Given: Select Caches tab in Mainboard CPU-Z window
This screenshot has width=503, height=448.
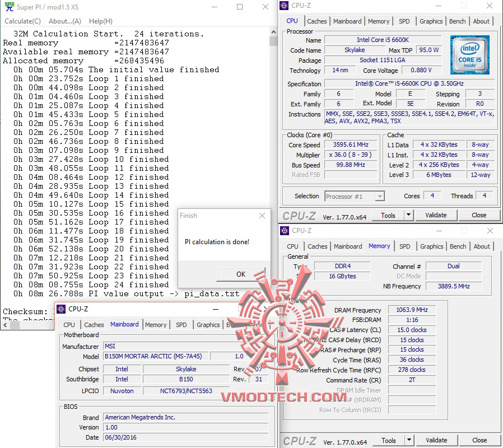Looking at the screenshot, I should (x=94, y=325).
